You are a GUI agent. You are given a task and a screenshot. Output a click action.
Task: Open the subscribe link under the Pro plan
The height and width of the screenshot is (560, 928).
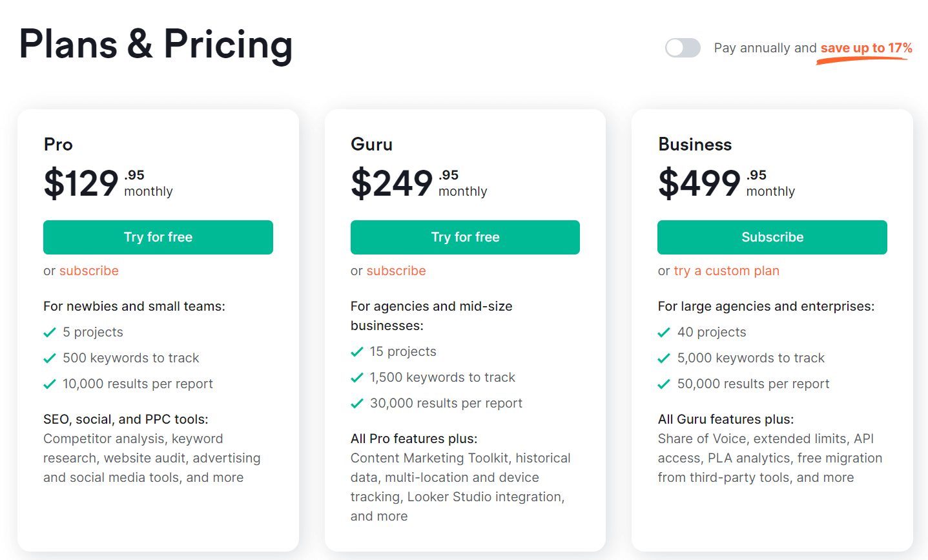(x=88, y=271)
